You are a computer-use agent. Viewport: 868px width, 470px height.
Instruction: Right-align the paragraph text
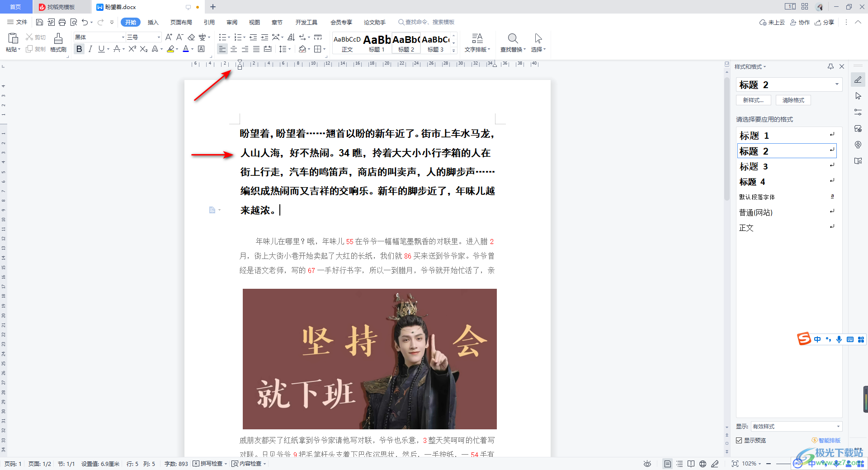[x=245, y=49]
